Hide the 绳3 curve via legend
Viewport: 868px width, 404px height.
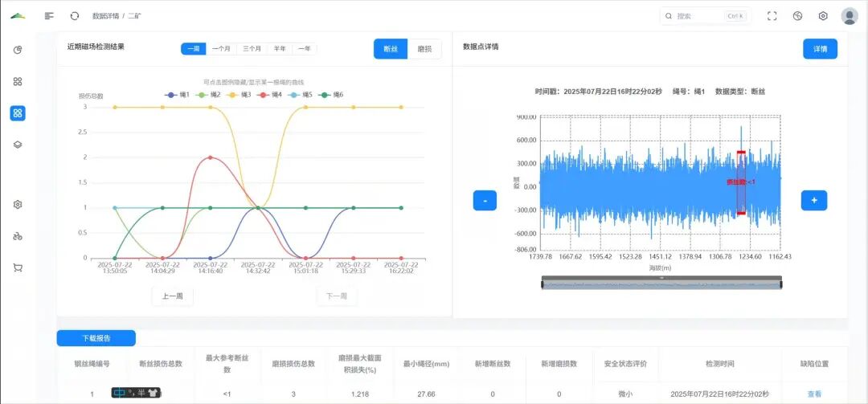point(239,95)
